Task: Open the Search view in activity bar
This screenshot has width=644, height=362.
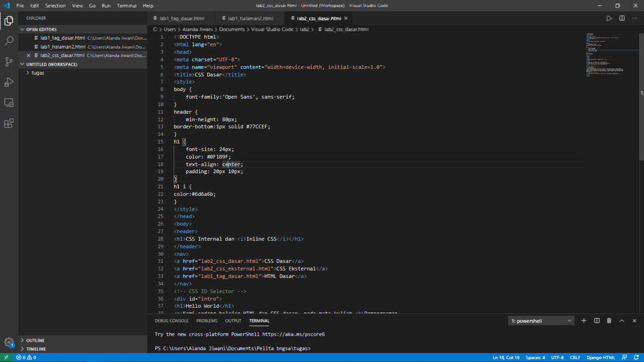Action: pyautogui.click(x=9, y=41)
